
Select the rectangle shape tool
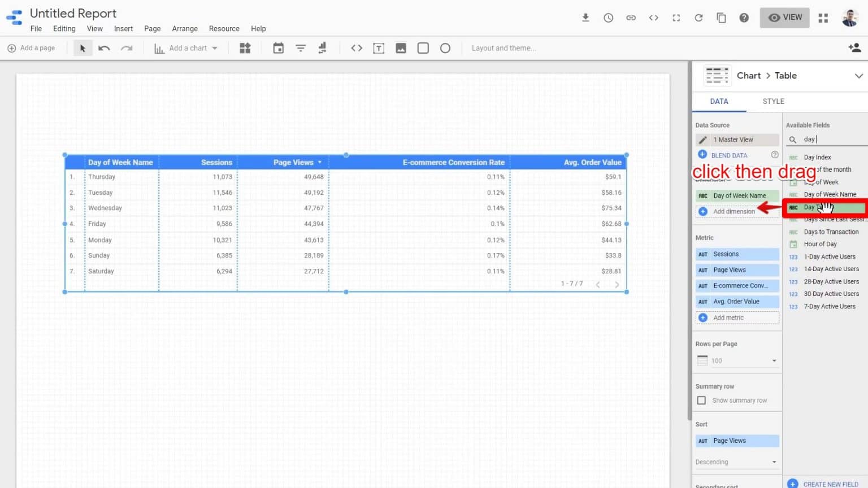click(x=423, y=48)
